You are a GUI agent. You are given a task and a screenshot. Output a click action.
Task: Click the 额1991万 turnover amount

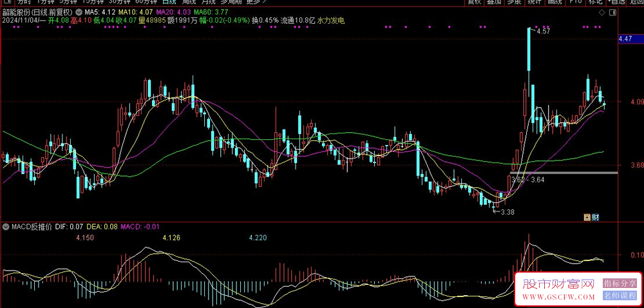point(182,20)
